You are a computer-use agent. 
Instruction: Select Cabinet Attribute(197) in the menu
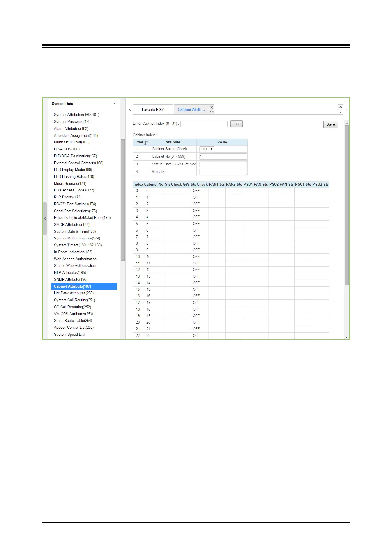pos(84,287)
